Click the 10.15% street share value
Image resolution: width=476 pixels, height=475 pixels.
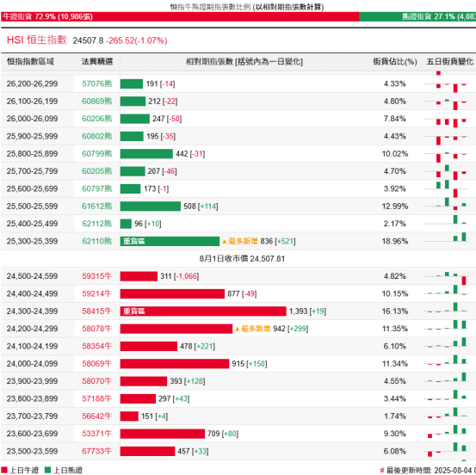coord(394,293)
